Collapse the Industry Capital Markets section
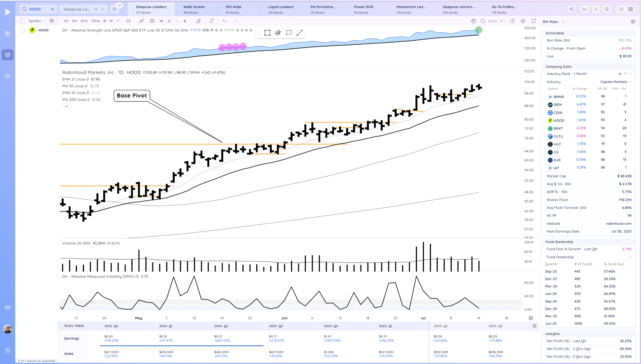The width and height of the screenshot is (641, 364). coord(630,82)
